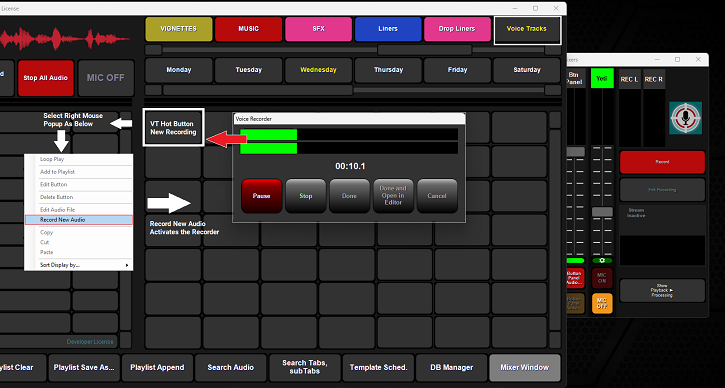Click Done in Voice Recorder
Screen dimensions: 725x388
(349, 196)
